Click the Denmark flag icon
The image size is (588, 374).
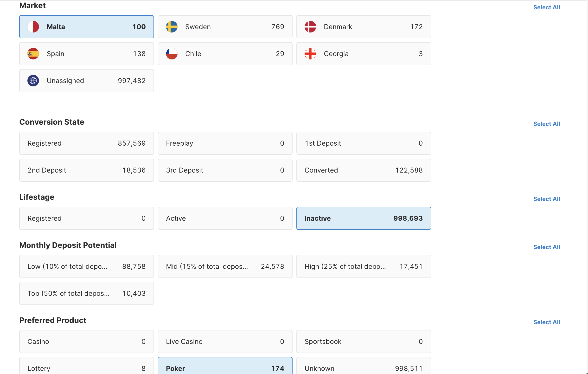pos(310,27)
